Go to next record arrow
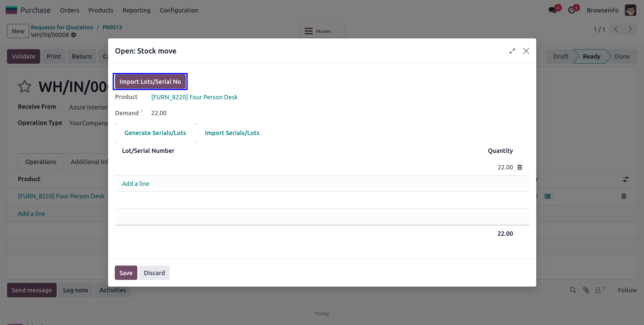 click(x=630, y=29)
